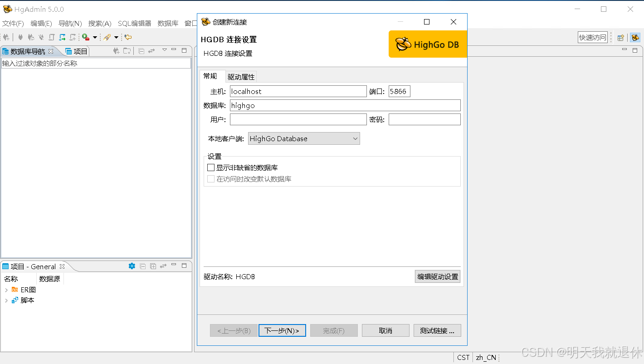Open the 搜索(A) menu
Viewport: 644px width, 364px height.
click(100, 24)
